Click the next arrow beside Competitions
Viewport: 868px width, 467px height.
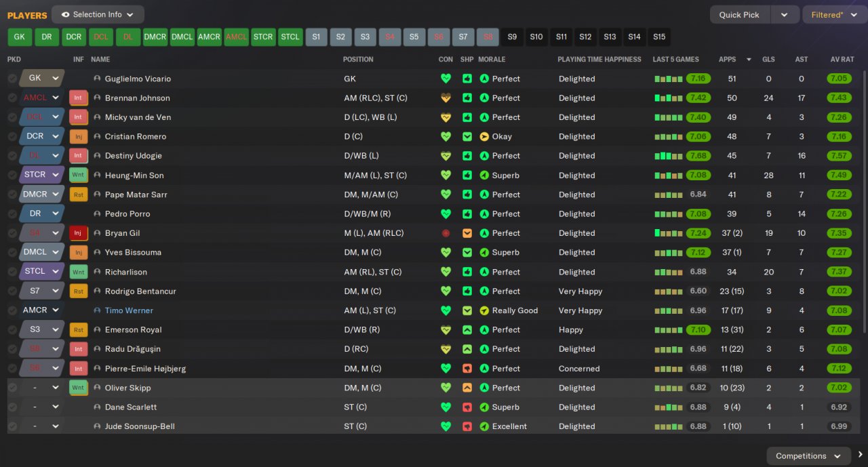click(860, 455)
